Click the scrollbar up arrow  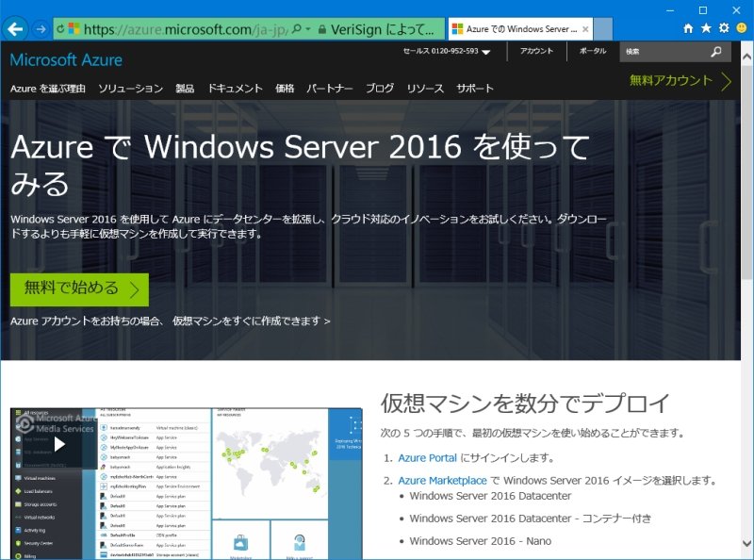[x=746, y=57]
